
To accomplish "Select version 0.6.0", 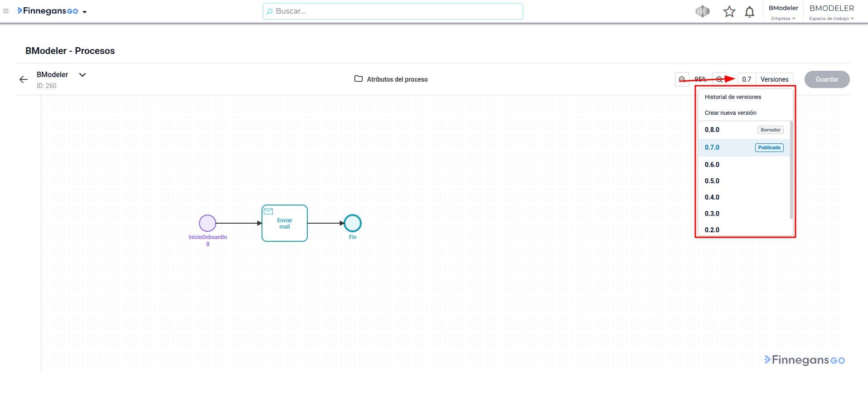I will (x=744, y=165).
